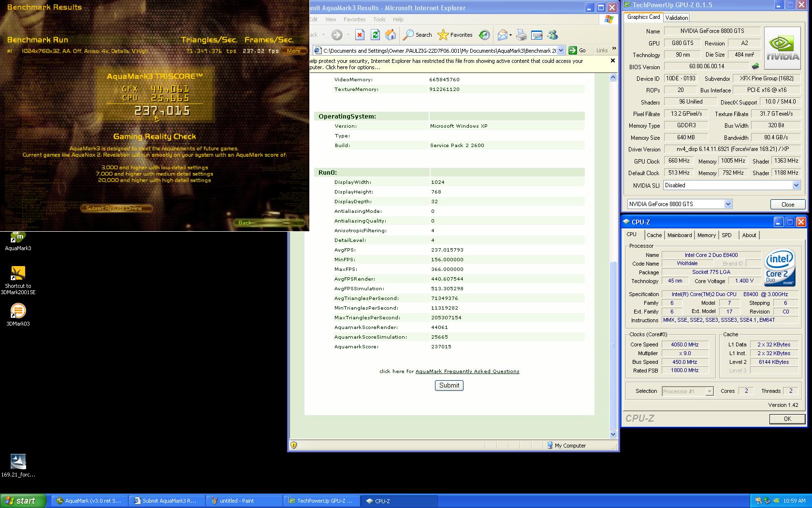Expand the Internet Explorer address bar dropdown

click(561, 50)
